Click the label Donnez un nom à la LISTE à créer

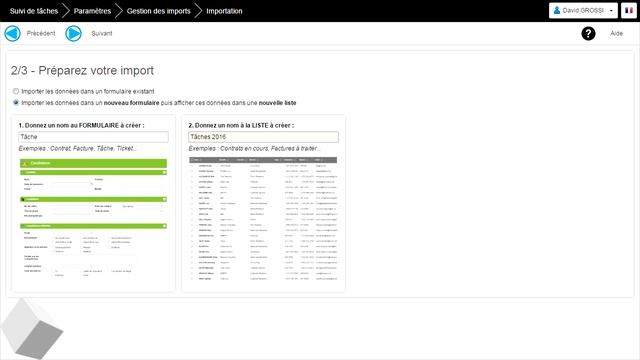(241, 125)
